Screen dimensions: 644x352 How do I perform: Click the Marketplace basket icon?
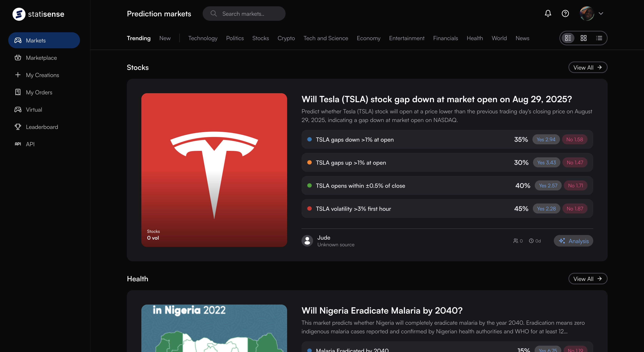point(18,57)
